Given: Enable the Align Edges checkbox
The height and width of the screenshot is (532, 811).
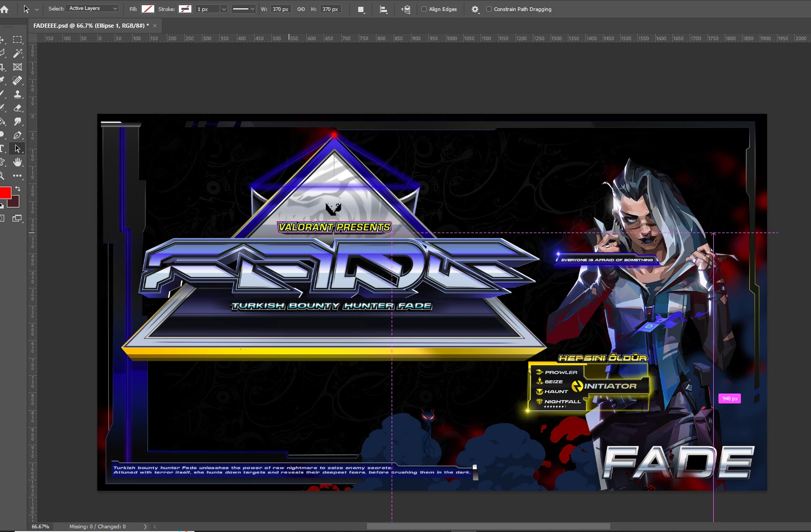Looking at the screenshot, I should click(424, 9).
